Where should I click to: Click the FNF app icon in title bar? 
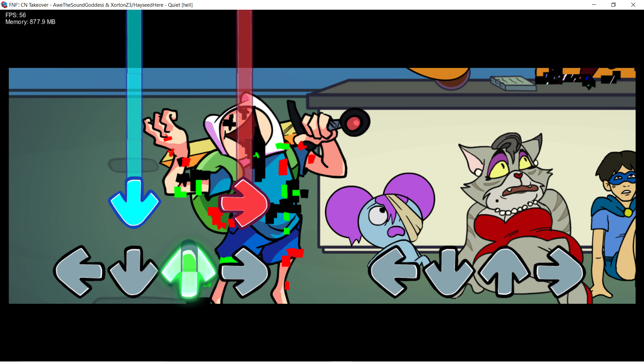[4, 5]
